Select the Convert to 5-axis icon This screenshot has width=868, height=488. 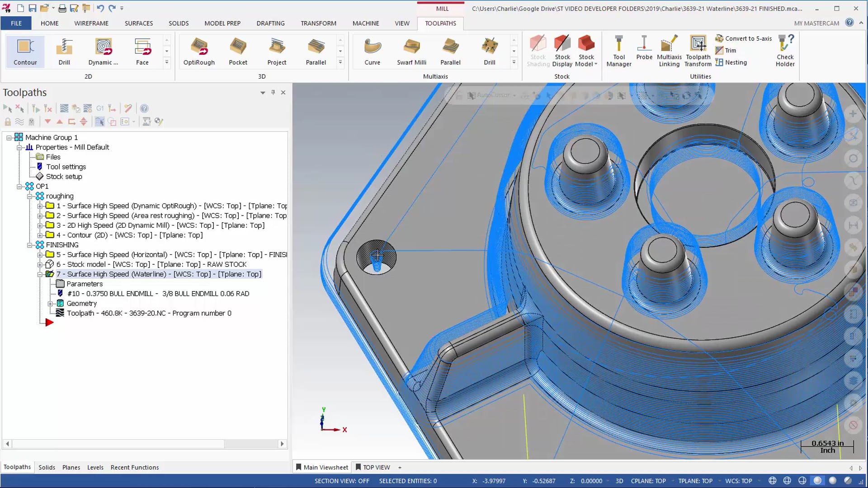[x=719, y=38]
